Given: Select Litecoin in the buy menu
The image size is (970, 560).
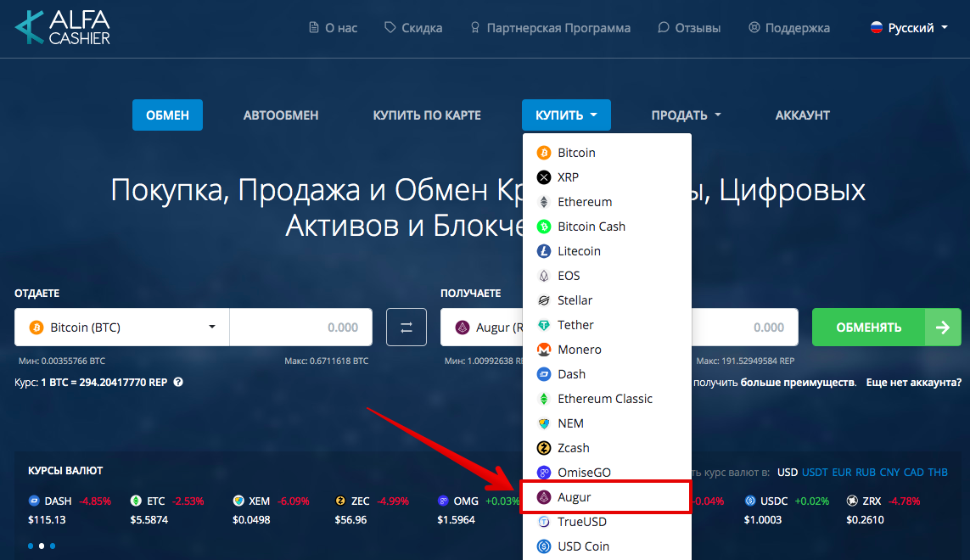Looking at the screenshot, I should click(607, 251).
